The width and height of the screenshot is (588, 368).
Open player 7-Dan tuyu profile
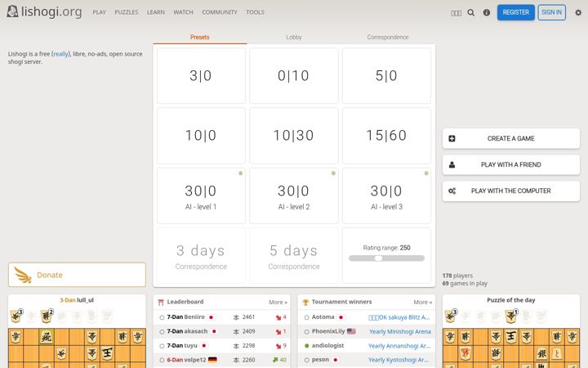(182, 345)
